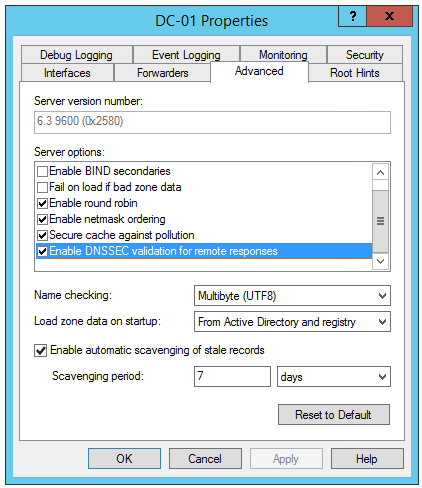Click the Server version number field
422x488 pixels.
212,122
